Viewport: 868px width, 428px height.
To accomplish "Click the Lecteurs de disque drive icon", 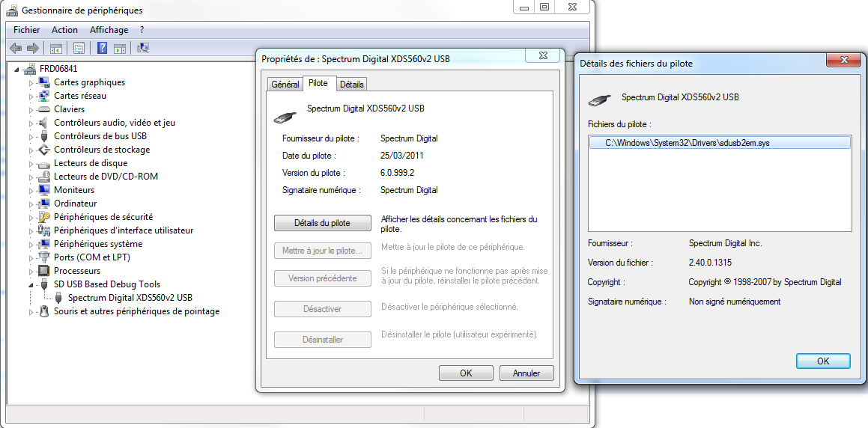I will [x=44, y=163].
